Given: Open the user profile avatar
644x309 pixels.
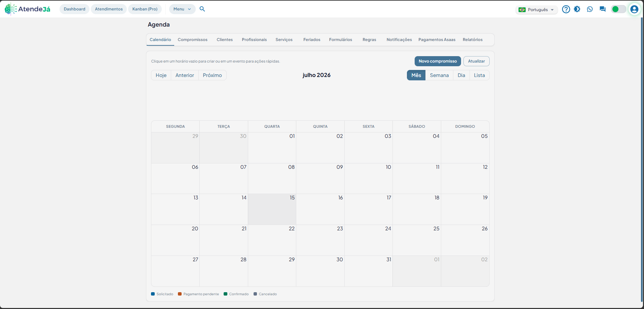Looking at the screenshot, I should (x=634, y=9).
